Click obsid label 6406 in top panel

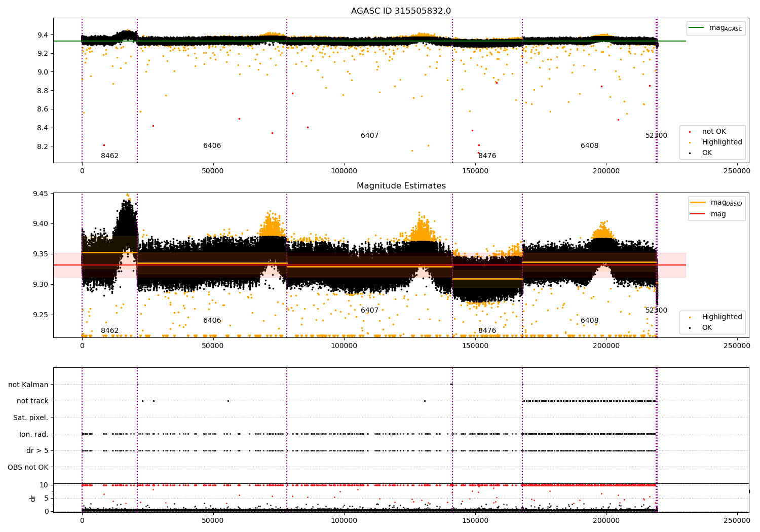point(212,146)
